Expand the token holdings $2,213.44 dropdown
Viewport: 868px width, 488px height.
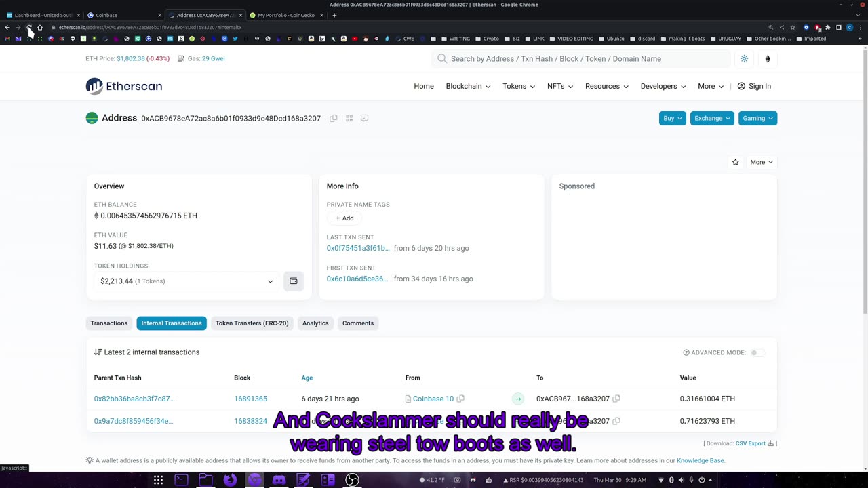coord(186,281)
